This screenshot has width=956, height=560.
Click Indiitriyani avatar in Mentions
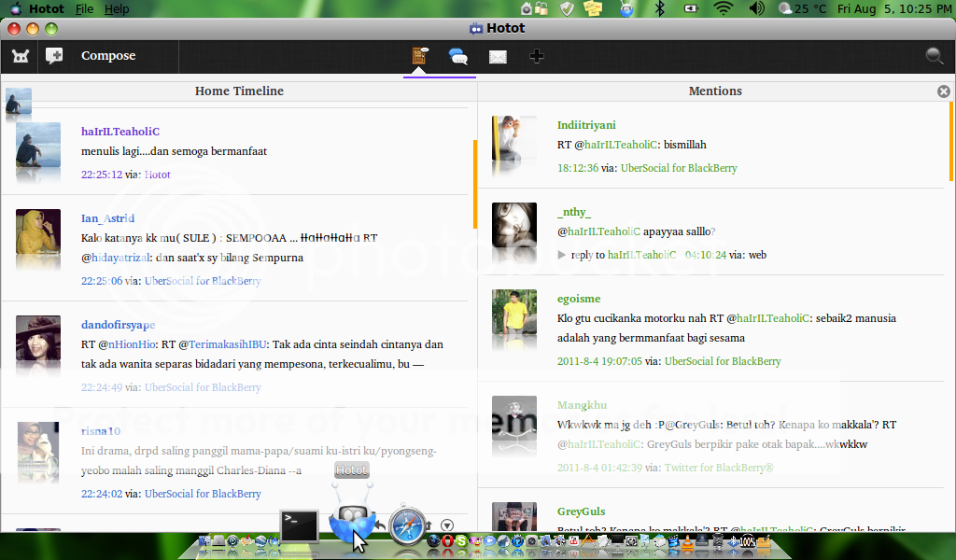tap(514, 139)
